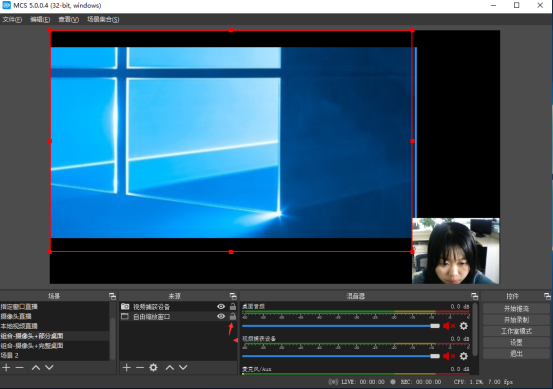Click 退出 to exit the app

tap(516, 353)
